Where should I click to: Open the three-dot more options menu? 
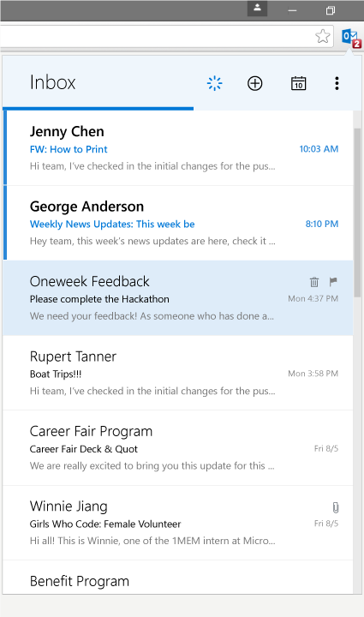pyautogui.click(x=337, y=83)
